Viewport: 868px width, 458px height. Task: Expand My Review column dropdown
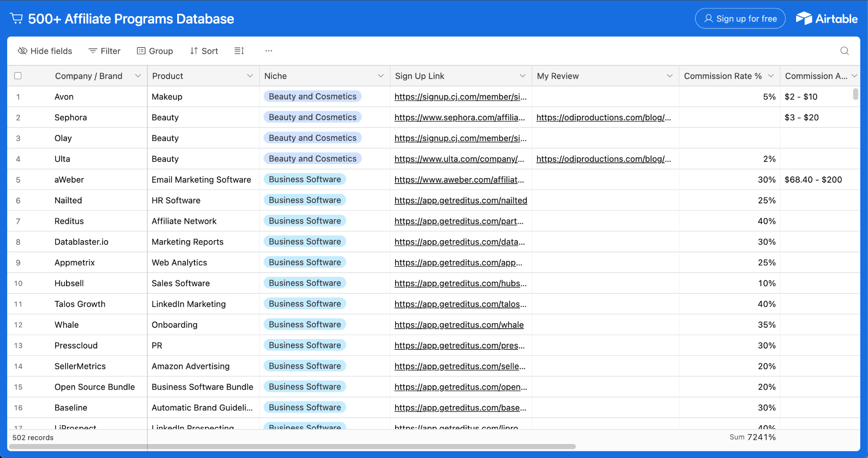pos(670,76)
